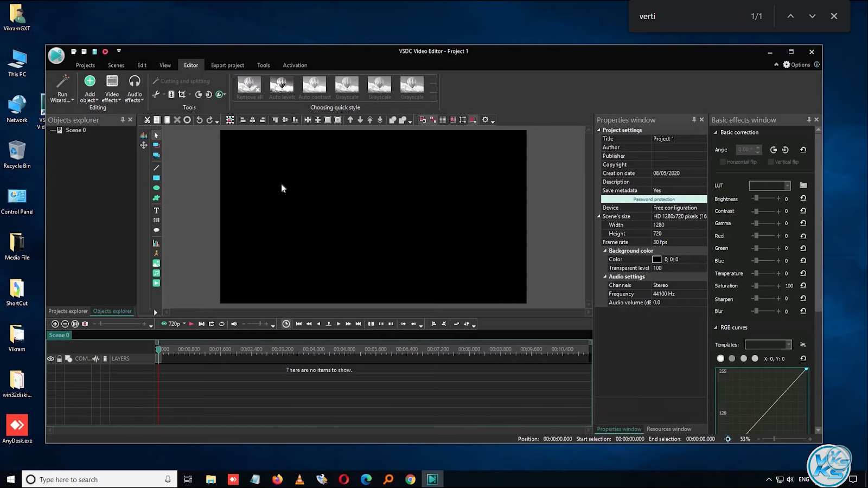Select the Add video tool
This screenshot has height=488, width=868.
click(156, 283)
